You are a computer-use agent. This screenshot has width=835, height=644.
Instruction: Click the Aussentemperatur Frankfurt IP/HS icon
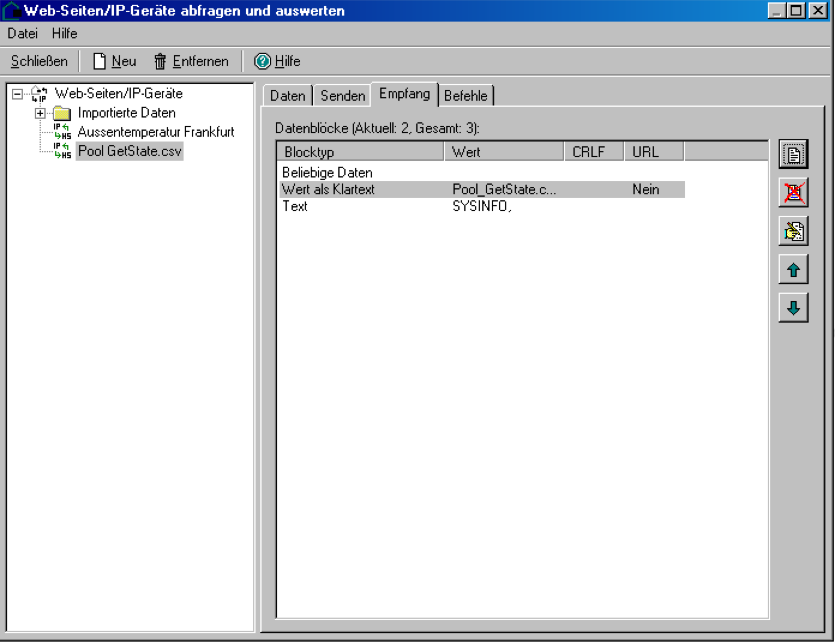pyautogui.click(x=62, y=132)
